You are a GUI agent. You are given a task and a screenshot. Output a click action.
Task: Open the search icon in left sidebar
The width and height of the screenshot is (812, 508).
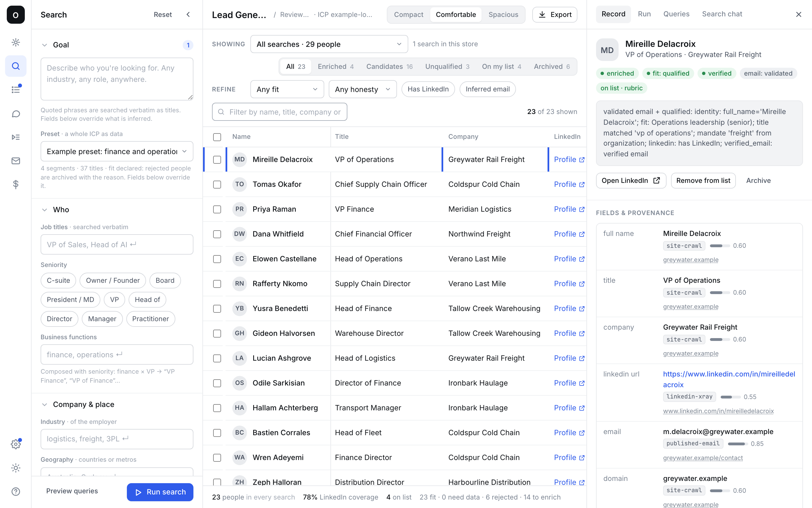pyautogui.click(x=16, y=66)
